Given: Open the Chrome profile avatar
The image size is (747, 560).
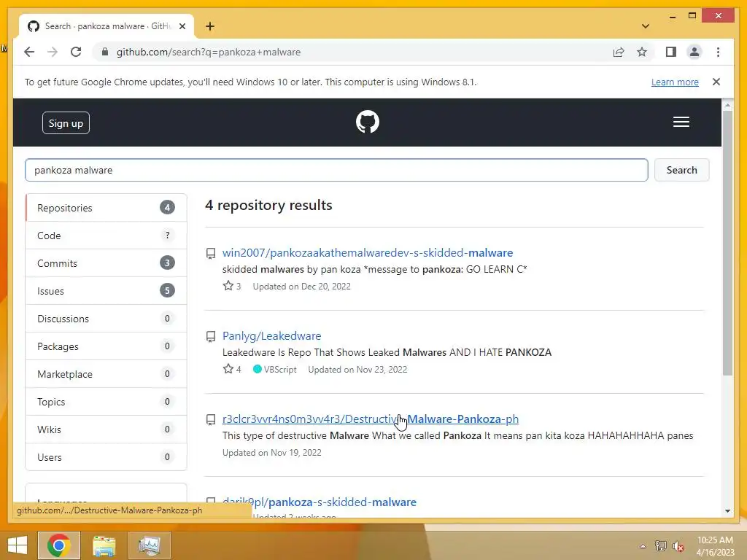Looking at the screenshot, I should pos(694,52).
